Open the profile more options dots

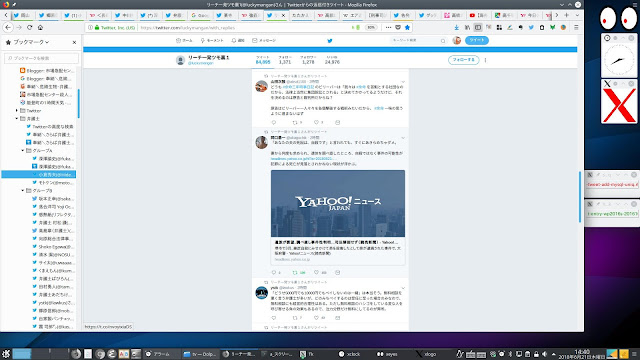(485, 60)
